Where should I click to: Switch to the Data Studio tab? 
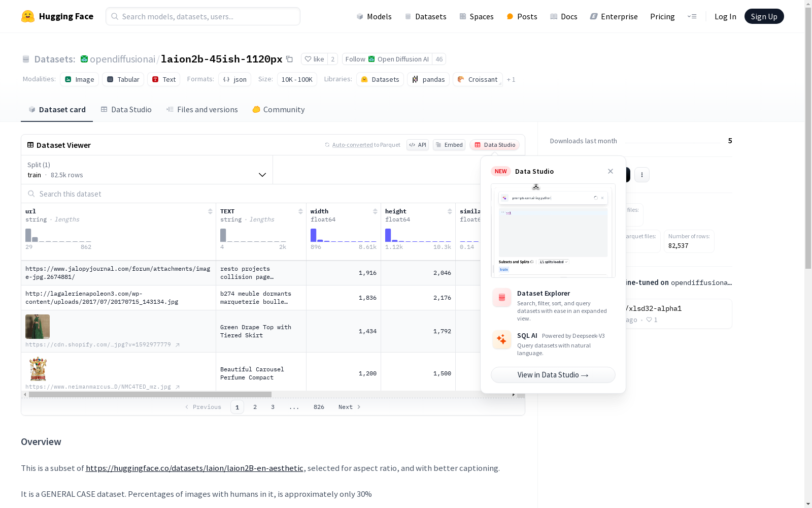click(x=126, y=110)
